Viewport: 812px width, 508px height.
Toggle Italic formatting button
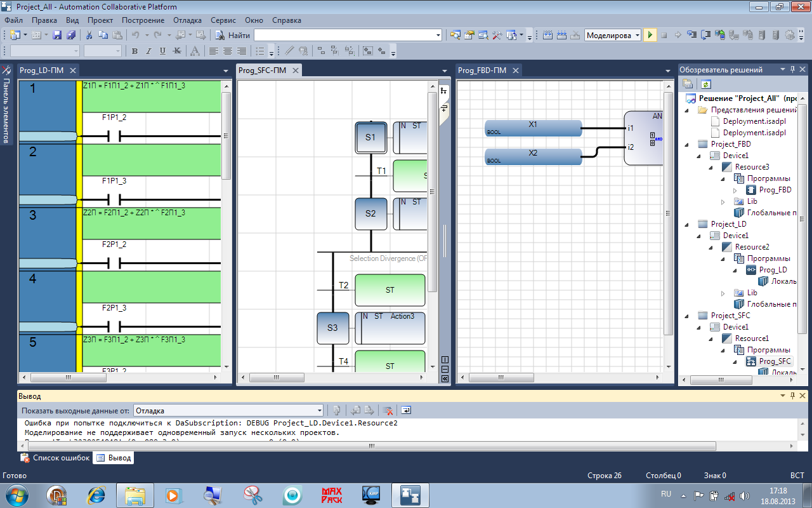[x=148, y=51]
